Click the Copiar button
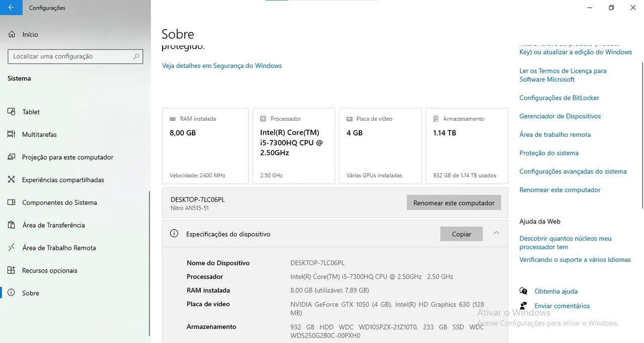 pyautogui.click(x=461, y=234)
